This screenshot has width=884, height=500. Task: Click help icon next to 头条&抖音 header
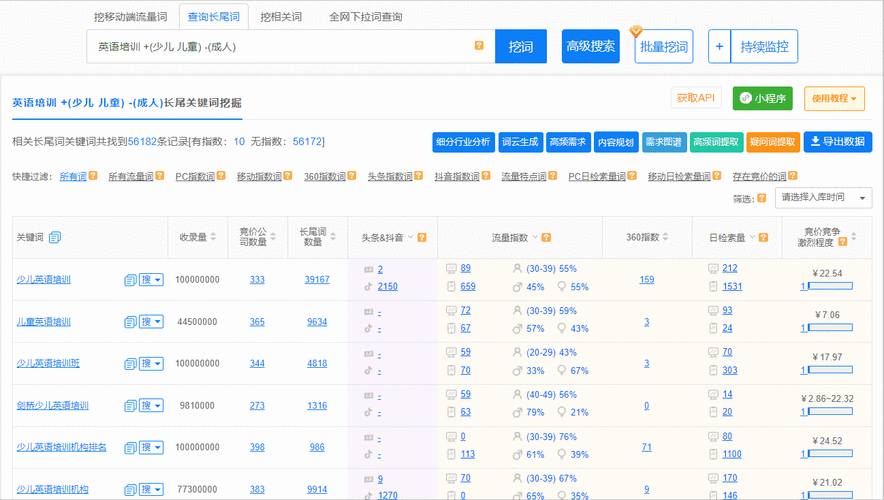click(x=422, y=238)
